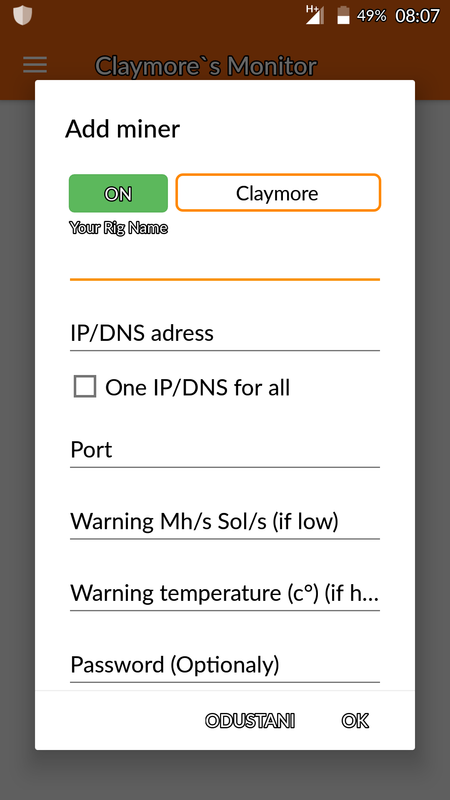
Task: Tap the One IP/DNS for all label
Action: (x=197, y=388)
